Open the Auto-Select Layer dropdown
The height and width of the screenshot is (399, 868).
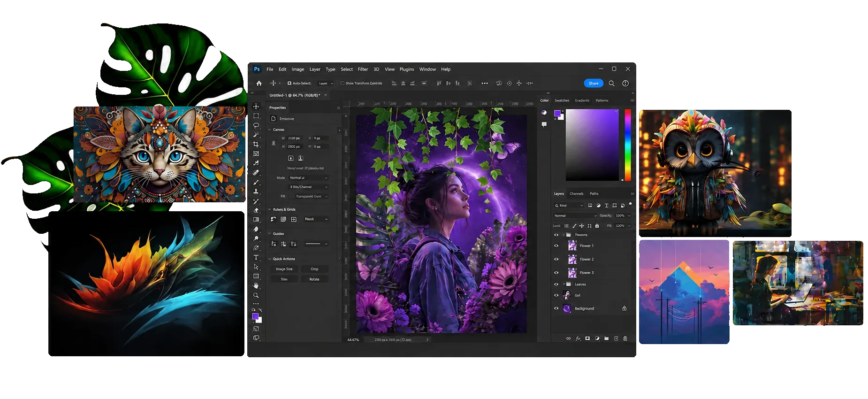click(326, 83)
